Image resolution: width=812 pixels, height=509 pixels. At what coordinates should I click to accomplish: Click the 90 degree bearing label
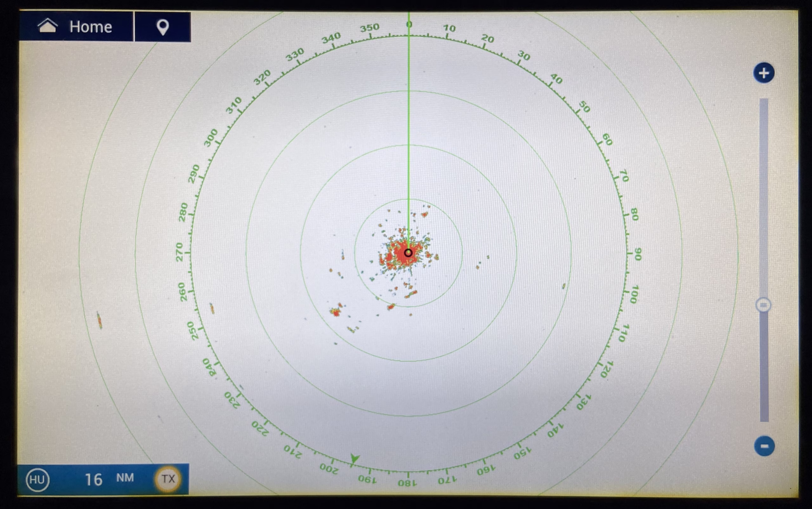pos(638,254)
